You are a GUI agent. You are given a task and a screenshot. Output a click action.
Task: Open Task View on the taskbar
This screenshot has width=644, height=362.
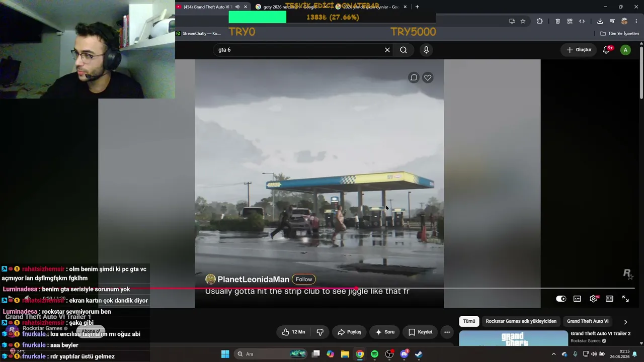(x=316, y=354)
